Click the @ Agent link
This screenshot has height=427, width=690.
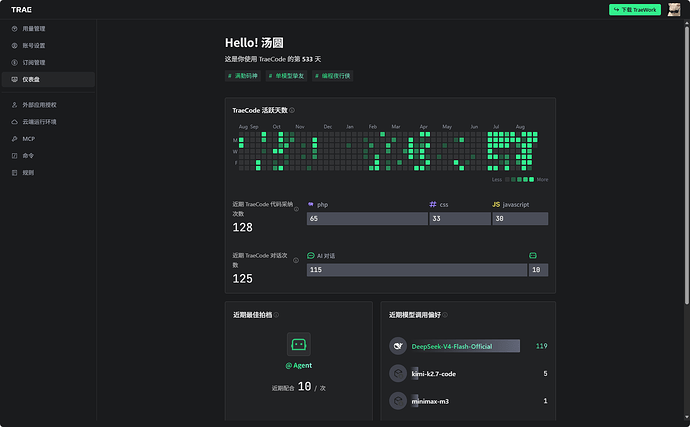(x=299, y=365)
